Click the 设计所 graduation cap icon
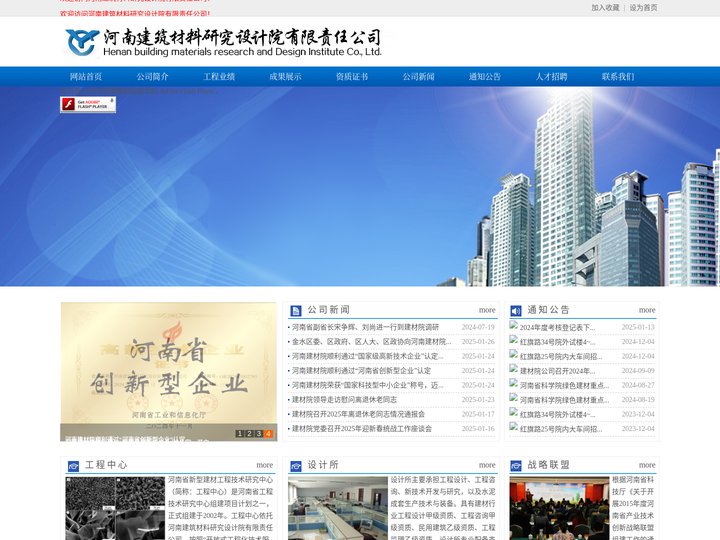Image resolution: width=720 pixels, height=540 pixels. pyautogui.click(x=296, y=466)
